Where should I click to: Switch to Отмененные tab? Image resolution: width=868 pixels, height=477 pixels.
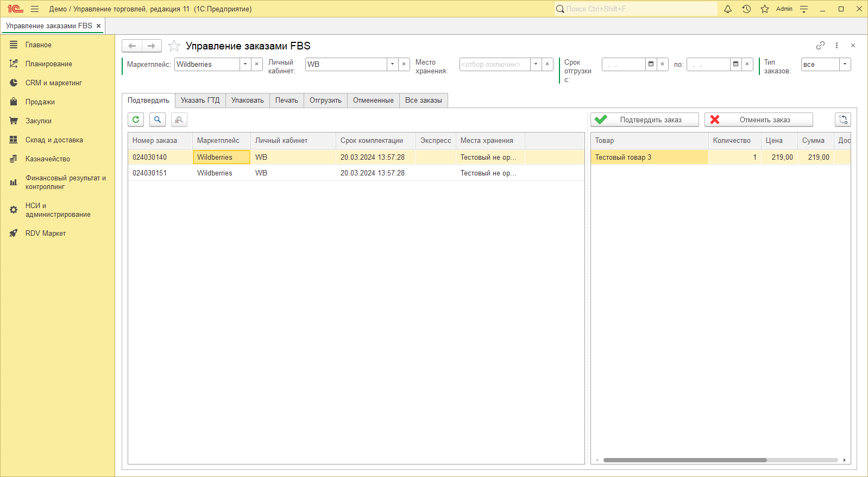373,100
